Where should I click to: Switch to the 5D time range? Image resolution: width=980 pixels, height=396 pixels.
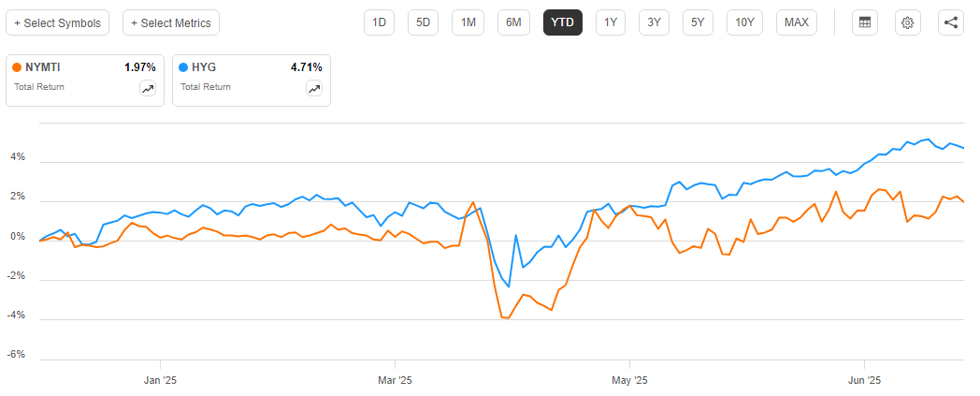tap(423, 22)
